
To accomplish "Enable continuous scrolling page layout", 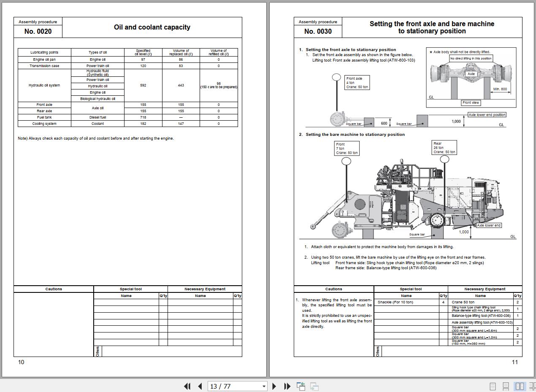I will 506,386.
